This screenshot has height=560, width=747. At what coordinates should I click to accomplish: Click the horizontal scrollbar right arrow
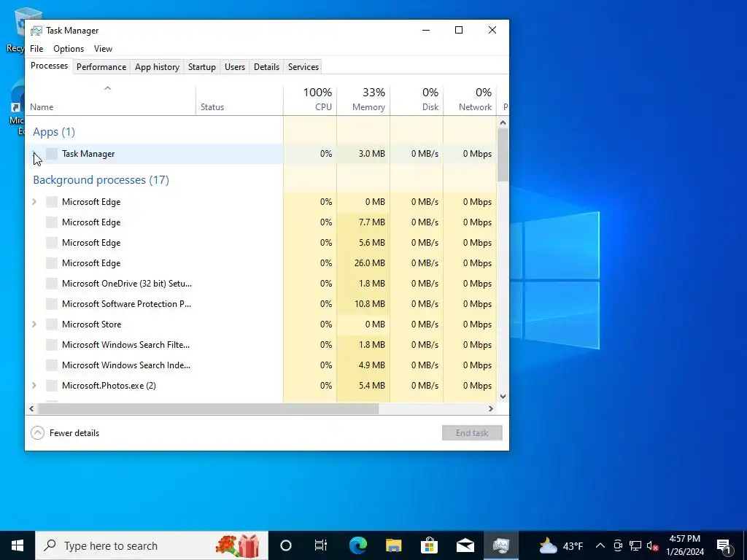tap(491, 408)
